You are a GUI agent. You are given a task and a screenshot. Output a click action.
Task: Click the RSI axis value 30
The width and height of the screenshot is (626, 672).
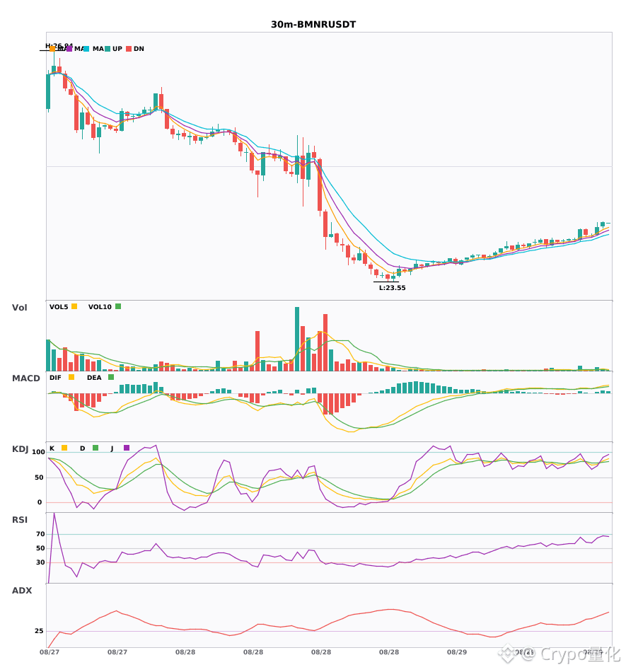[41, 562]
